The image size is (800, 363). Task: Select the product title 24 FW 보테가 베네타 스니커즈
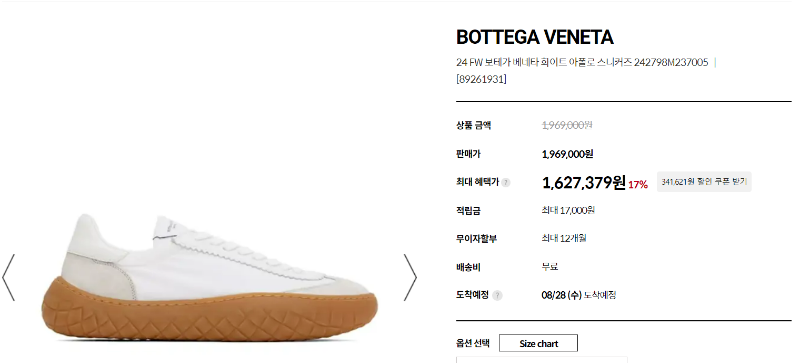582,62
